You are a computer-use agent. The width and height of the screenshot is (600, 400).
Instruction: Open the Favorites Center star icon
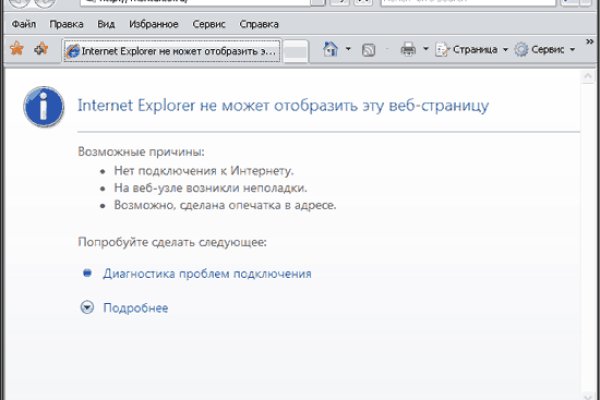16,48
